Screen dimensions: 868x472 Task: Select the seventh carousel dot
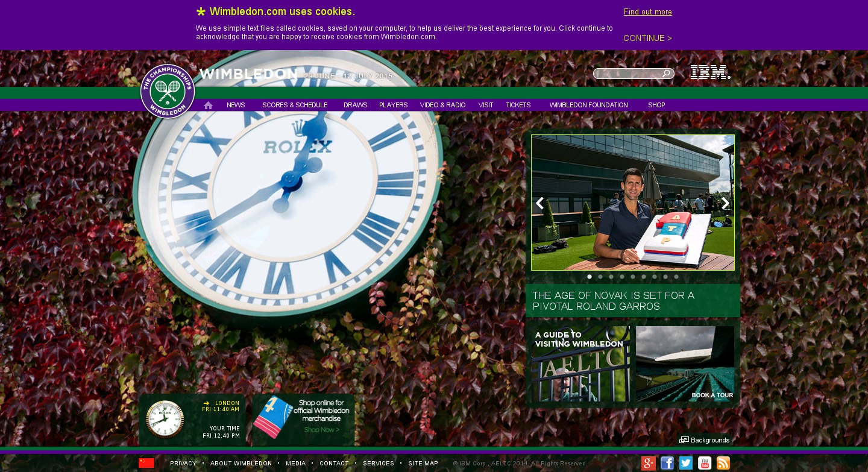tap(655, 277)
